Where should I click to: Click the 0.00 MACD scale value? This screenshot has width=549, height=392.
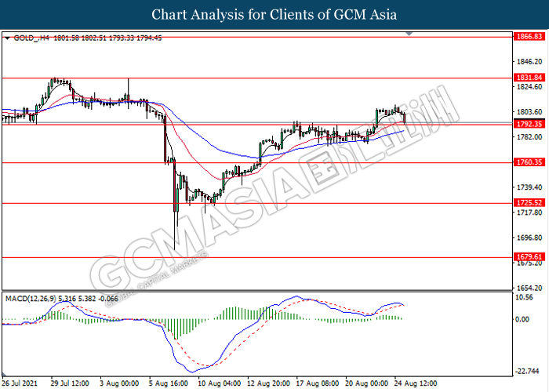tap(522, 319)
